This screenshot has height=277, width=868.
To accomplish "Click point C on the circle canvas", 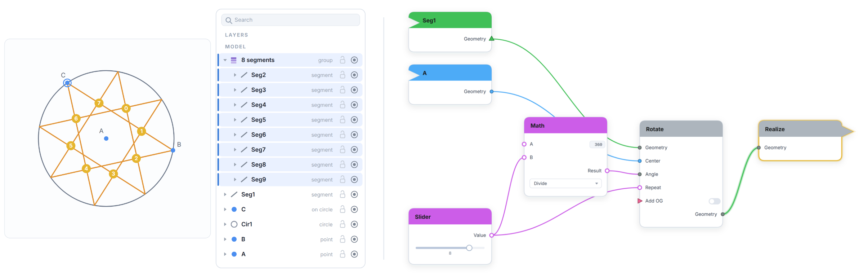I will (x=67, y=83).
